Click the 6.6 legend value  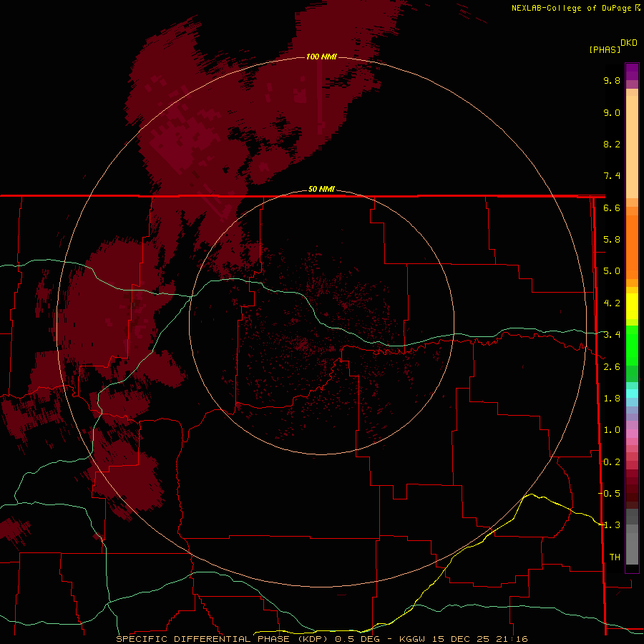point(612,208)
